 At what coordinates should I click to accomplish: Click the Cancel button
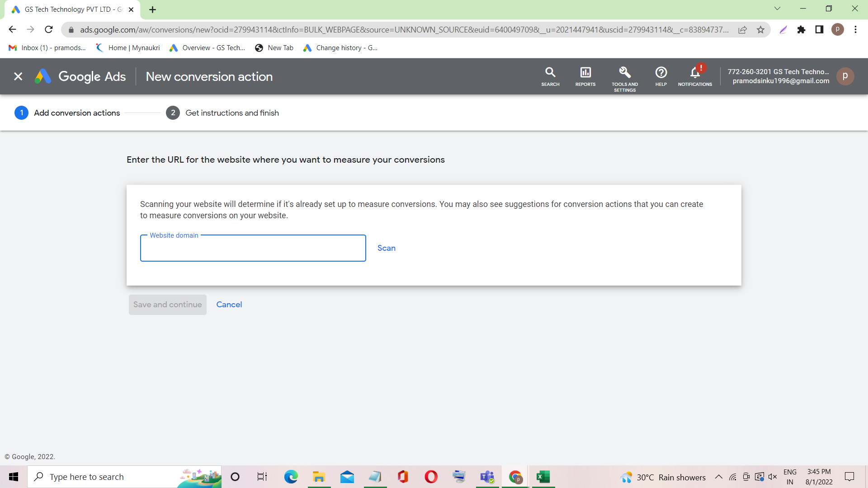point(229,305)
